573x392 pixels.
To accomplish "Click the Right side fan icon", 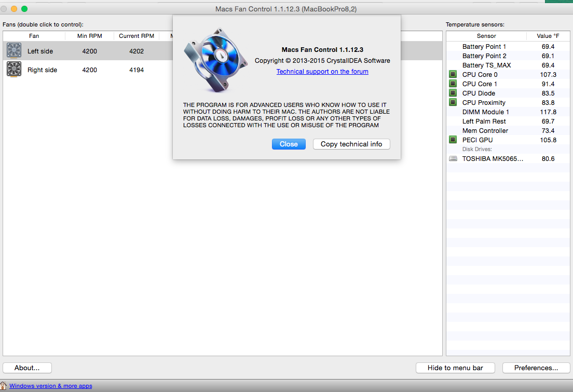I will click(14, 69).
